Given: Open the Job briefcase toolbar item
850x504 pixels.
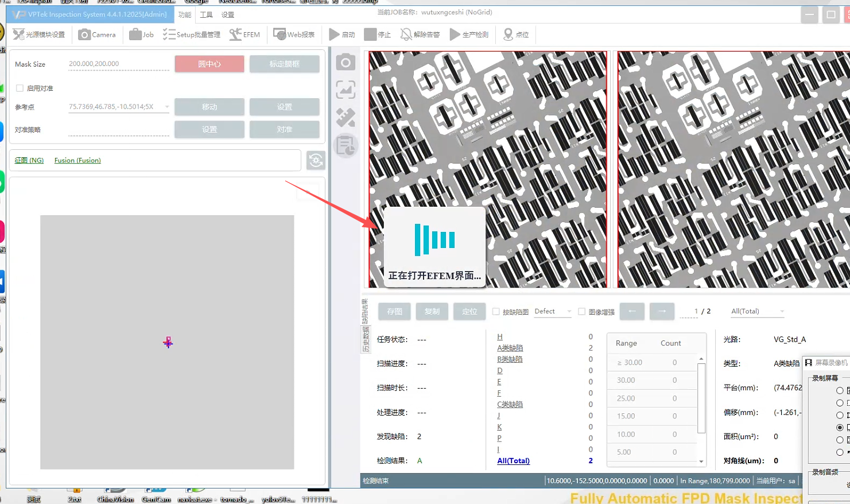Looking at the screenshot, I should (x=141, y=34).
